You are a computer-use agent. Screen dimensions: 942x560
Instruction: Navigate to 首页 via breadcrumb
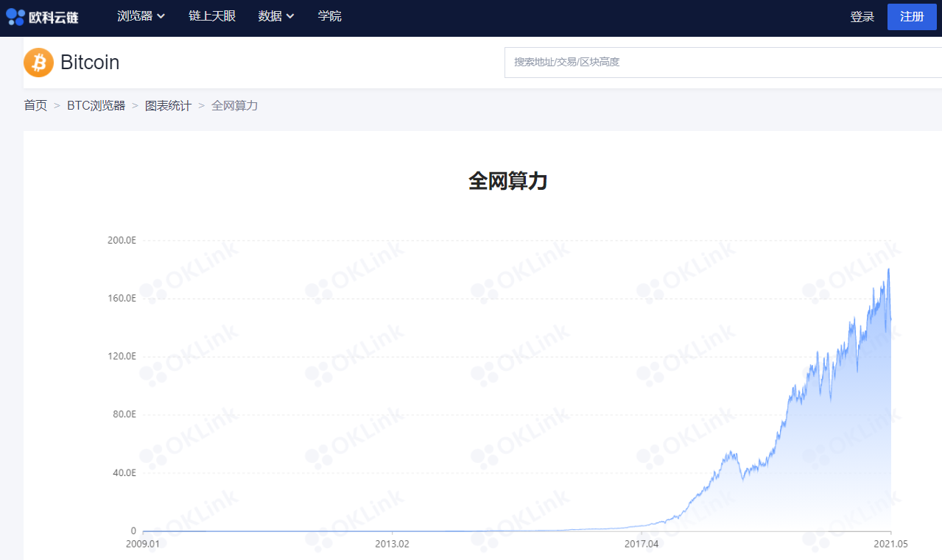click(x=35, y=105)
